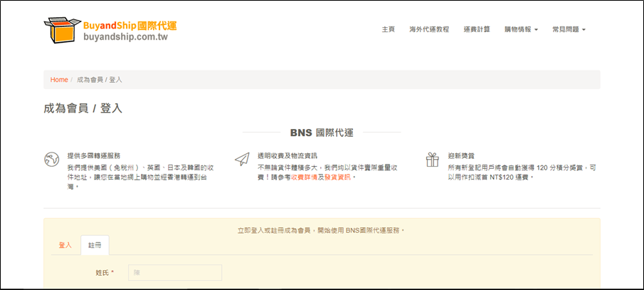The width and height of the screenshot is (644, 290).
Task: Click the paper plane icon
Action: [242, 159]
